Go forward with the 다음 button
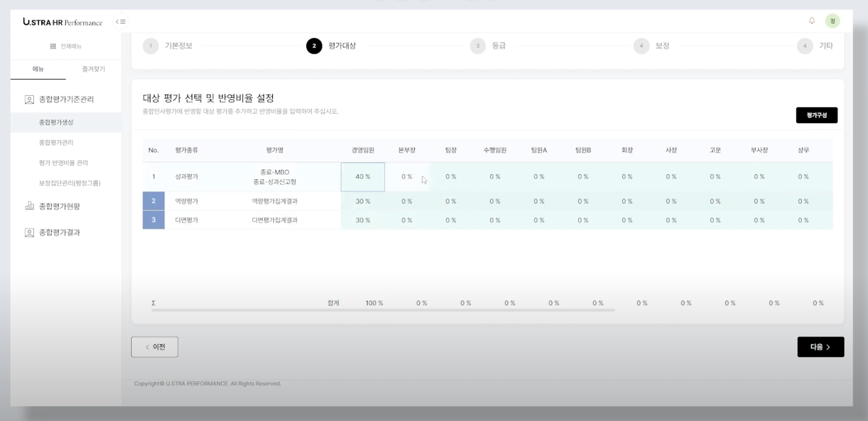Image resolution: width=868 pixels, height=421 pixels. (x=820, y=347)
